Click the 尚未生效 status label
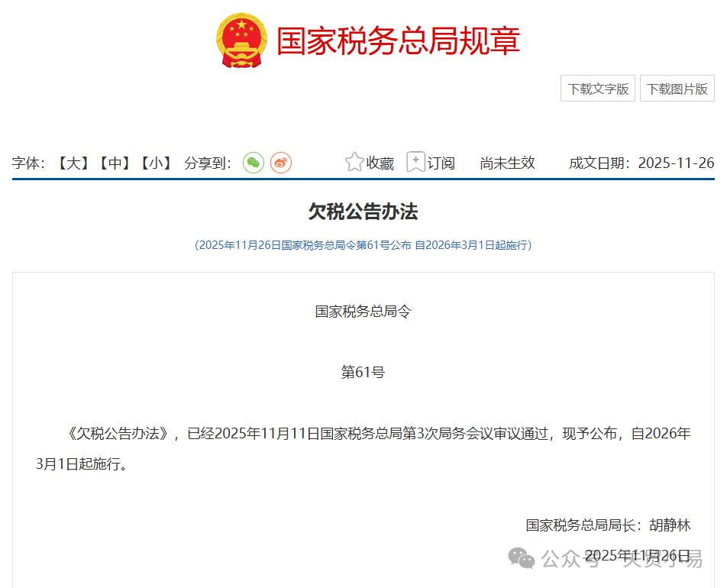This screenshot has width=727, height=588. pos(507,163)
